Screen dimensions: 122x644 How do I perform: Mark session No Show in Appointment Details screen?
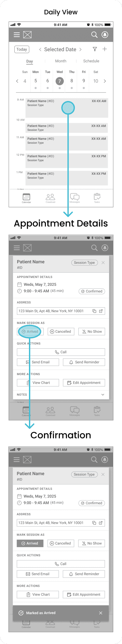pos(92,331)
